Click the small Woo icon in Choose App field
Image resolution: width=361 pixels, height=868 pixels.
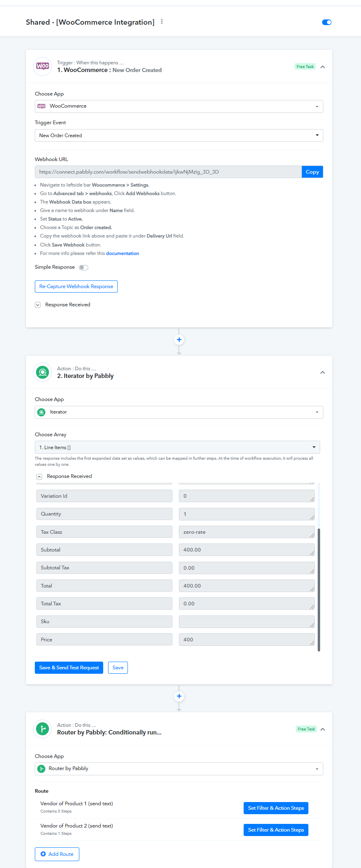(41, 106)
